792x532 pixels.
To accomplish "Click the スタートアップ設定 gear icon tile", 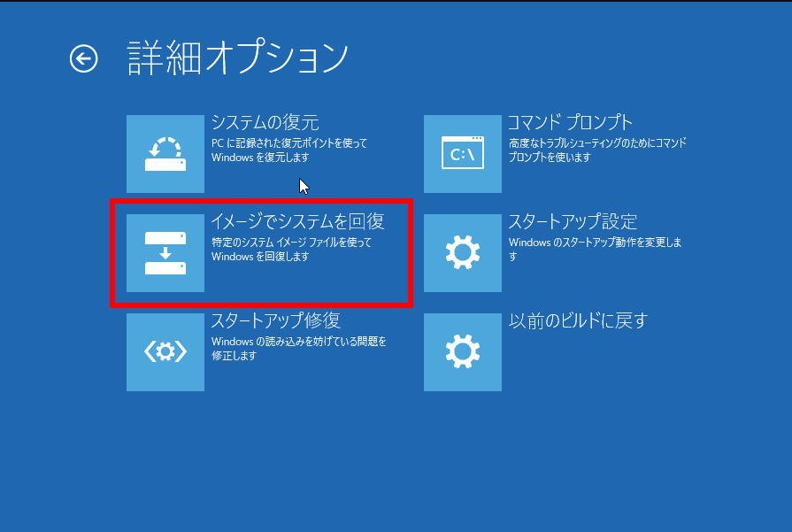I will (x=463, y=253).
